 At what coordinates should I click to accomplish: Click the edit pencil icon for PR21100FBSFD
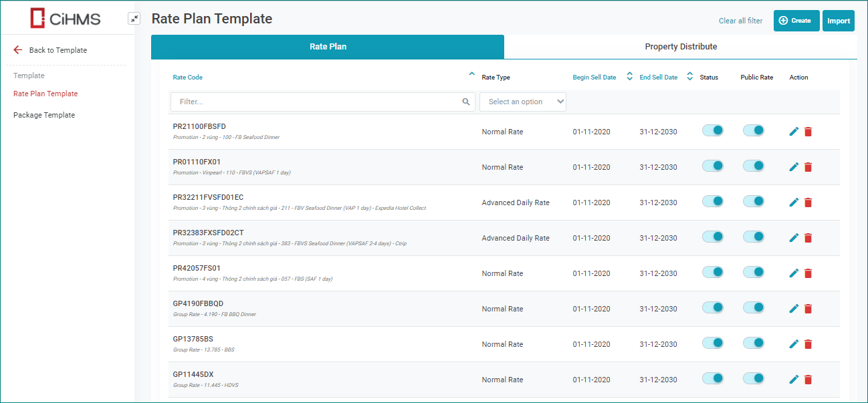794,132
